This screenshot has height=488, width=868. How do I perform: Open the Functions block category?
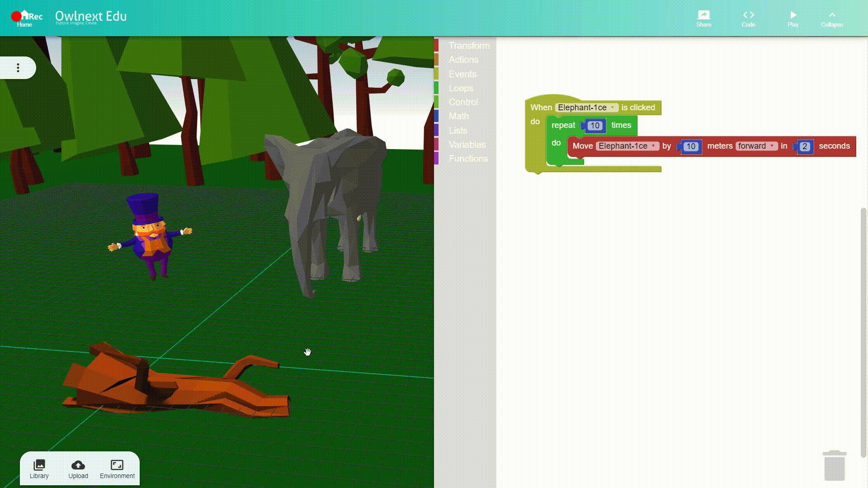coord(468,159)
